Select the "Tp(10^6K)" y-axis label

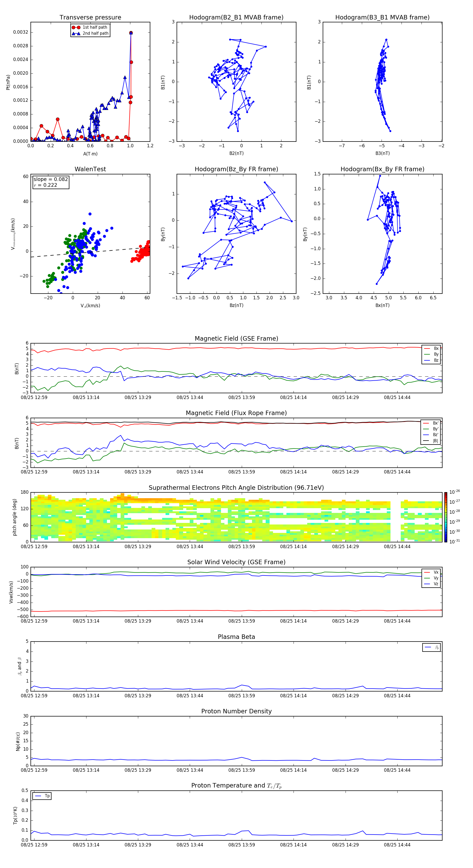pyautogui.click(x=15, y=815)
